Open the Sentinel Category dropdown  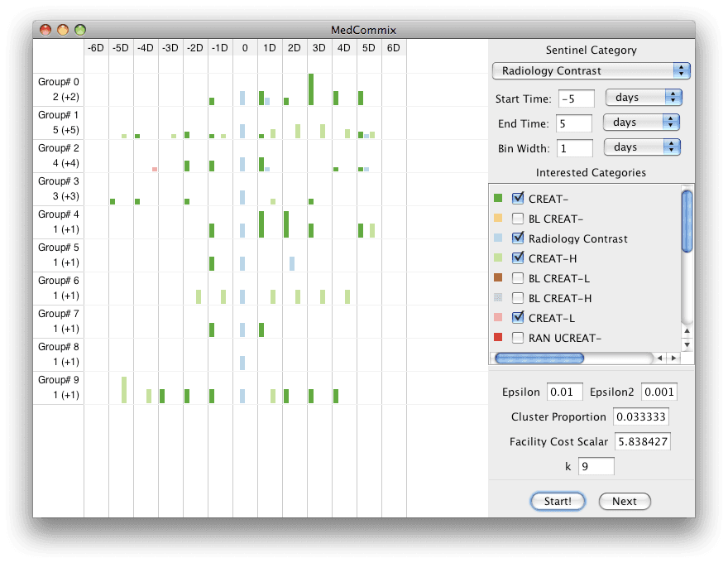pyautogui.click(x=590, y=70)
